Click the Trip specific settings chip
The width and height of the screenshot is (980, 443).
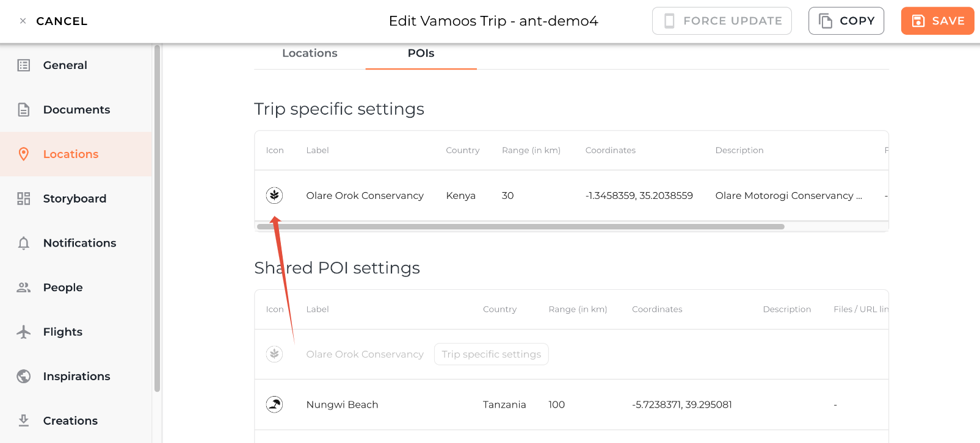491,355
